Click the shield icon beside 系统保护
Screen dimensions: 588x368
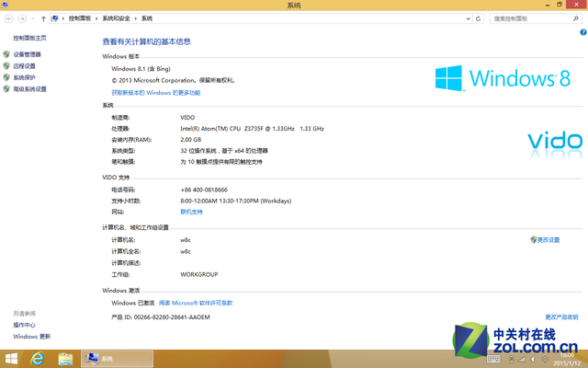pos(6,77)
